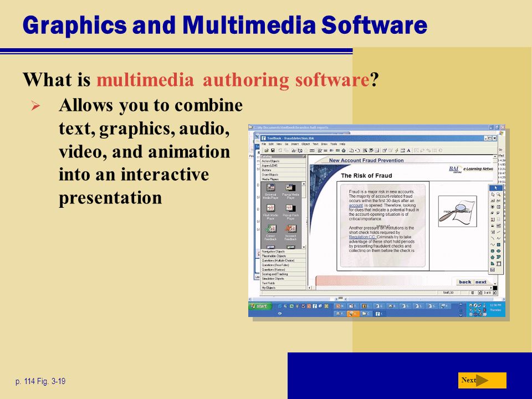The height and width of the screenshot is (399, 532).
Task: Click the 'The Risk of Fraud' heading
Action: coord(366,176)
